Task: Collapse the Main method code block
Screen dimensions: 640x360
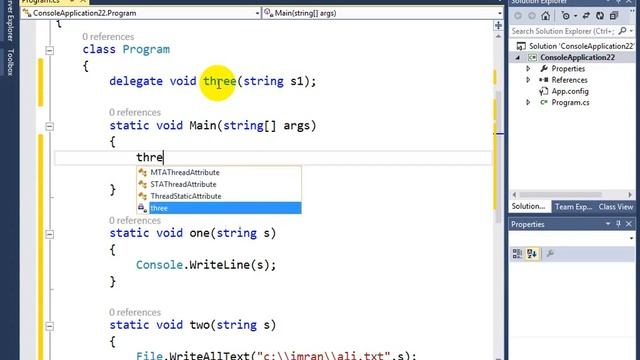Action: pos(49,127)
